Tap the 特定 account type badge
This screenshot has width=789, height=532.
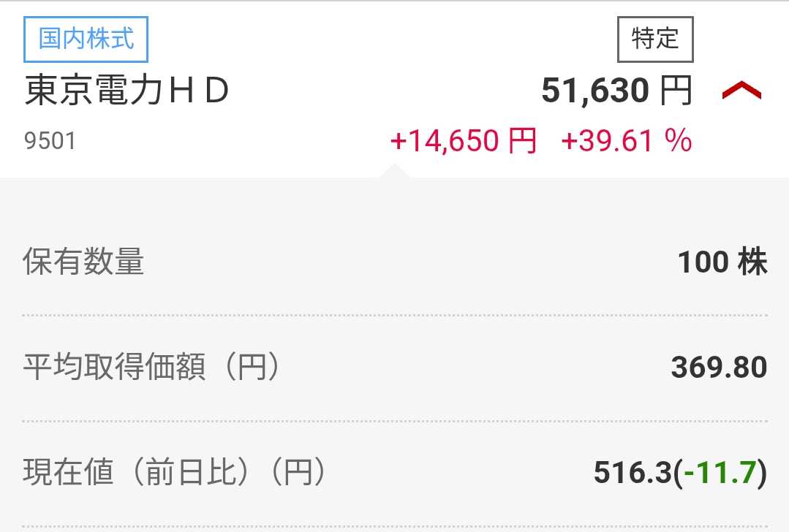point(655,39)
